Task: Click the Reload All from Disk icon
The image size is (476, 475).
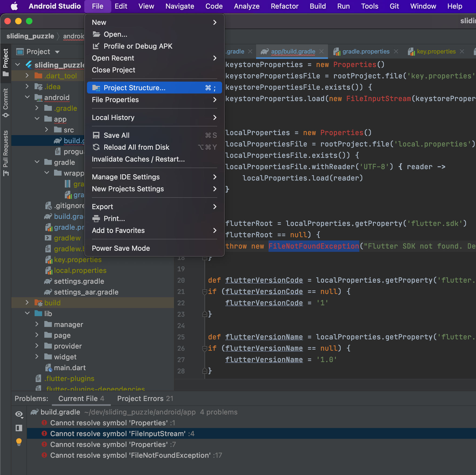Action: click(96, 147)
